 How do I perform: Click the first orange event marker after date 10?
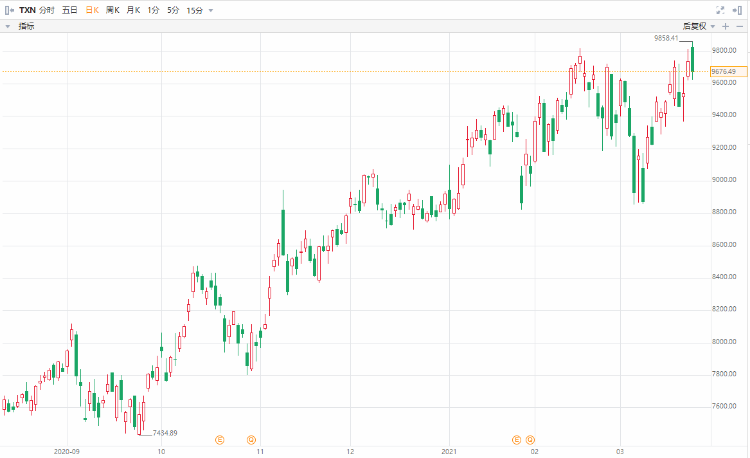tap(221, 439)
